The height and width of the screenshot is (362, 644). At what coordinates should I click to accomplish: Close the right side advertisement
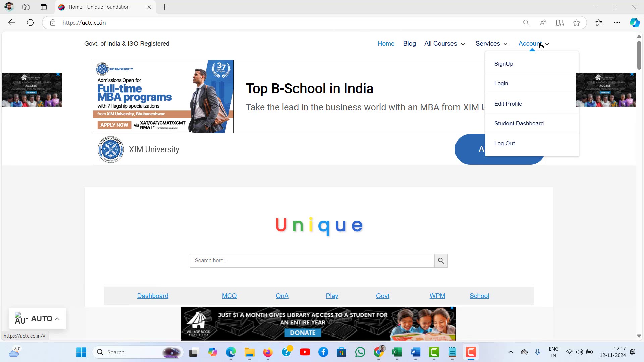point(632,74)
